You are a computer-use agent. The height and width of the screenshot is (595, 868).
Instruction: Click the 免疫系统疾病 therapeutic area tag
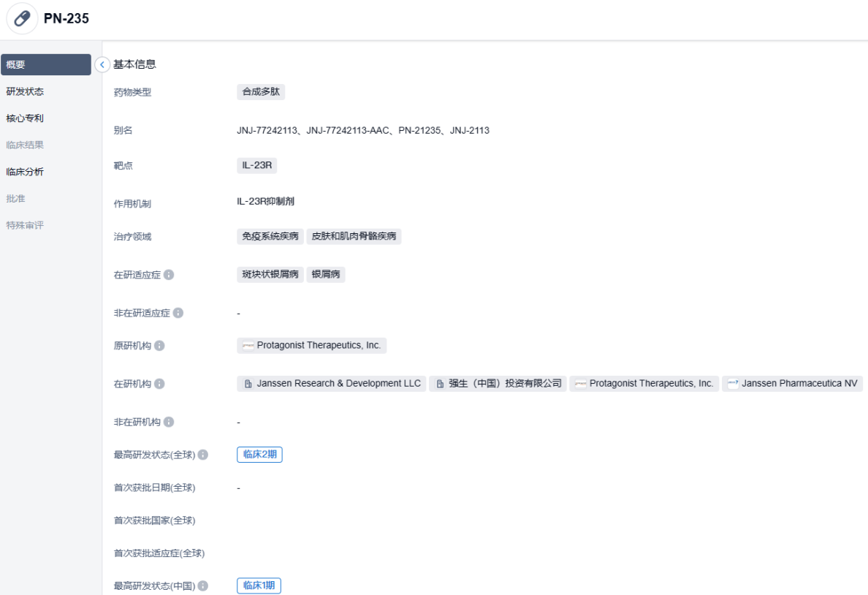(270, 237)
